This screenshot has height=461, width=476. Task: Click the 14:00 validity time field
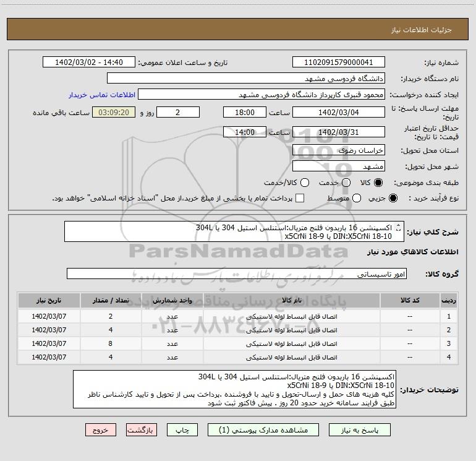coord(245,132)
